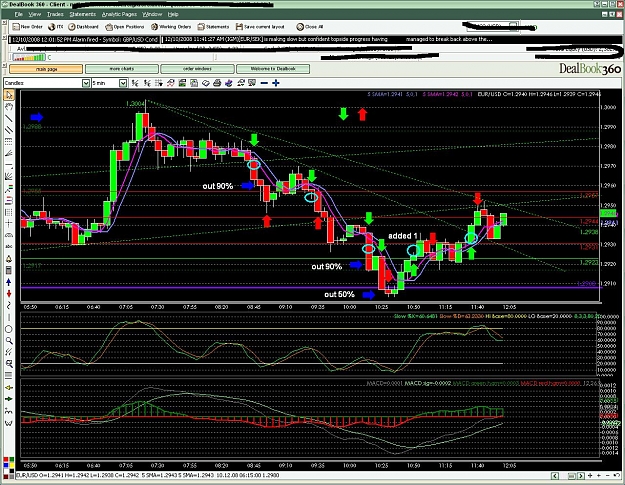Click the connection signal strength bars indicator
Screen dimensions: 625x485
[29, 58]
